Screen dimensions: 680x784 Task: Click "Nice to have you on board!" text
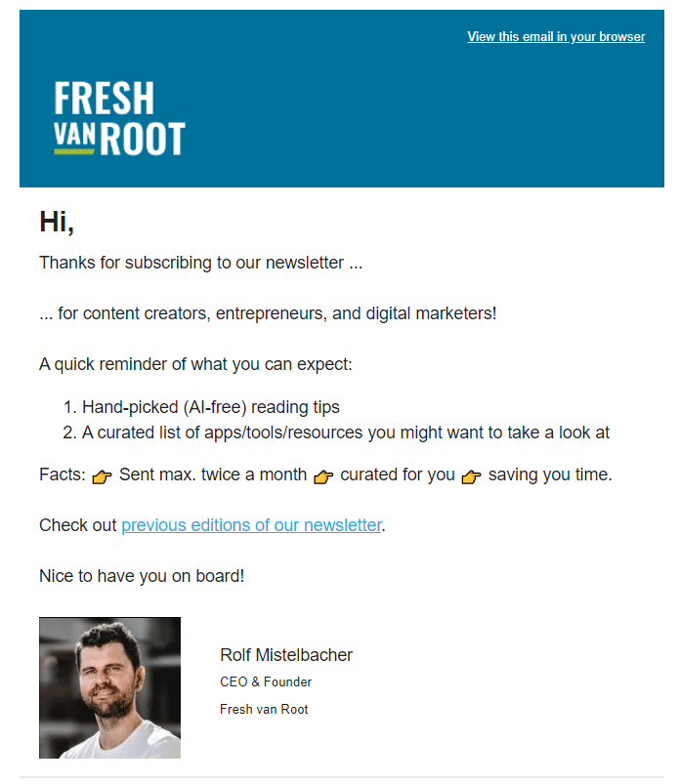142,576
